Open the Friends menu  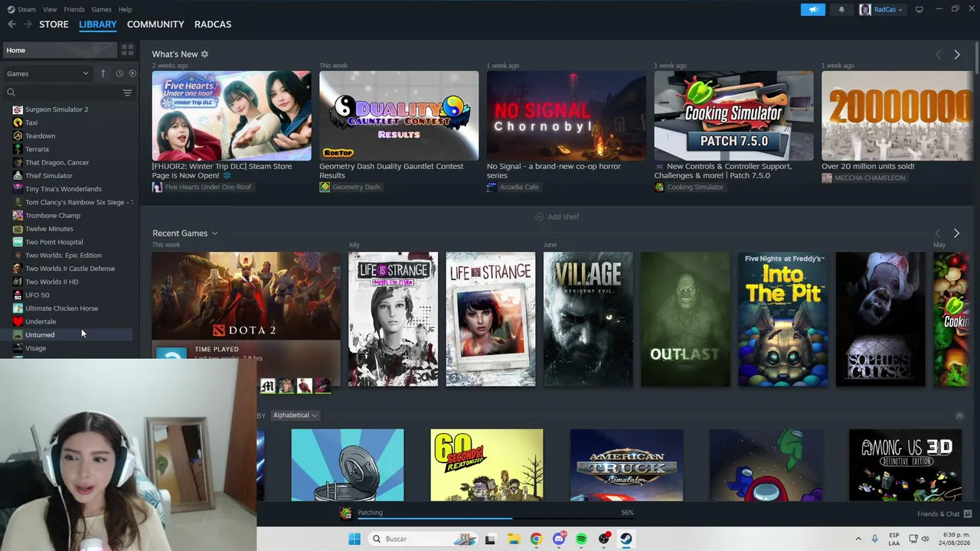click(74, 9)
